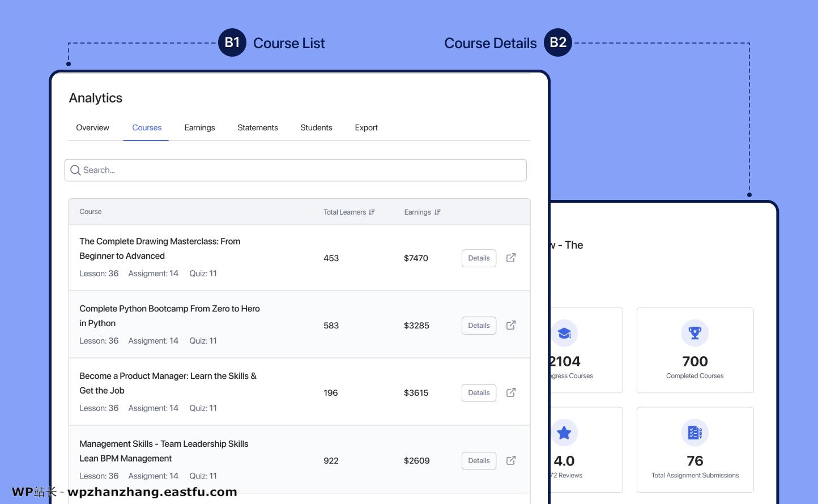The image size is (818, 504).
Task: Click the graduation cap icon above 2104
Action: point(564,333)
